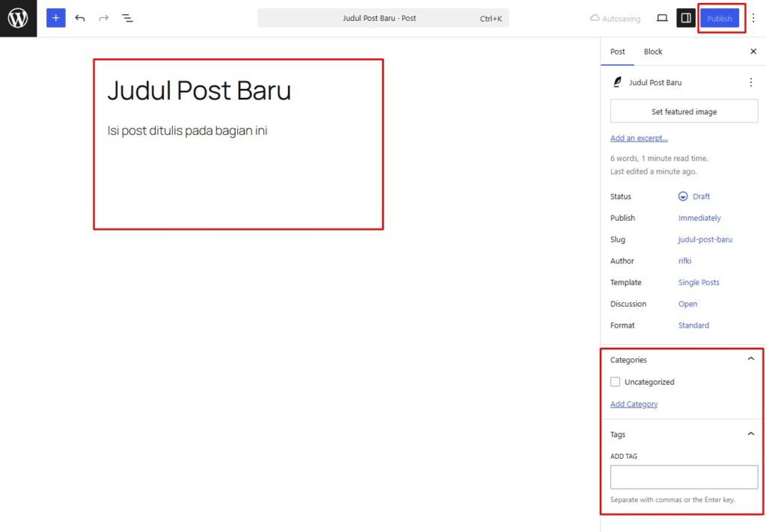Image resolution: width=766 pixels, height=532 pixels.
Task: Switch to the Post tab
Action: (x=617, y=52)
